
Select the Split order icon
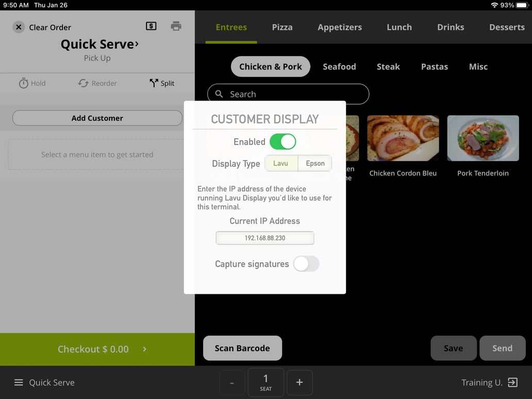click(161, 83)
